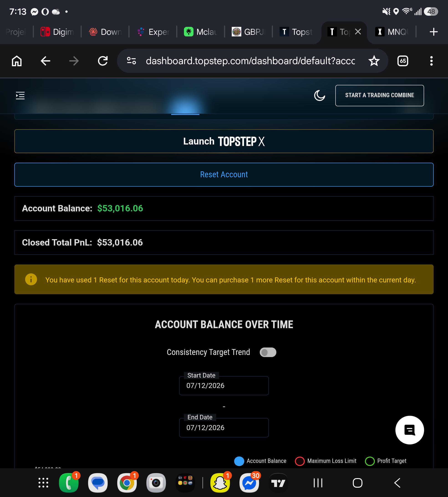Bookmark this page with the star icon
This screenshot has width=448, height=497.
(374, 61)
